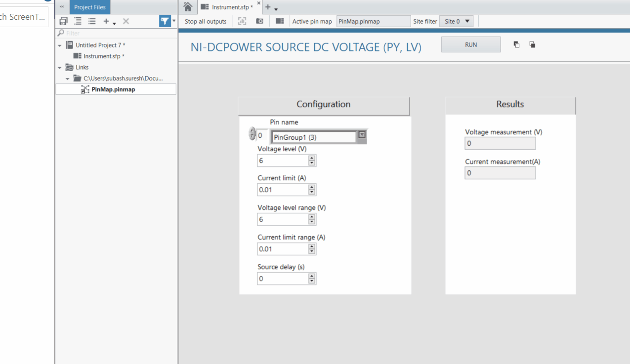Screen dimensions: 630x364
Task: Open the filter options dropdown arrow
Action: pos(174,21)
